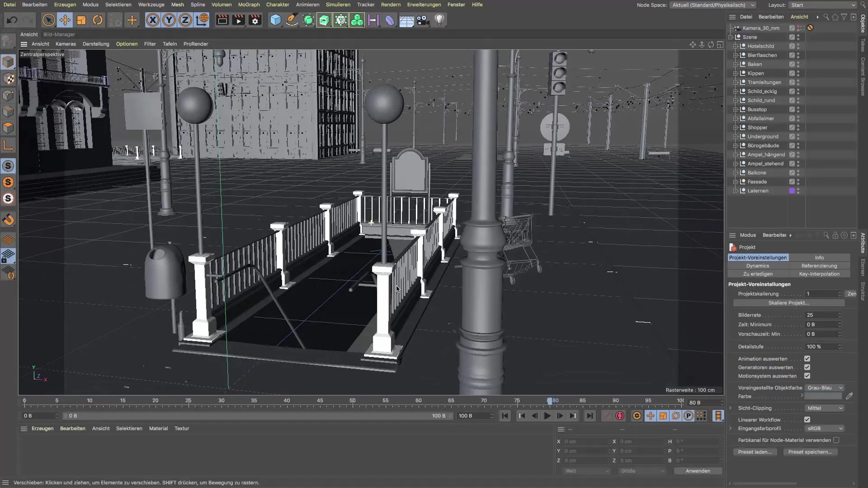Enable model mode in left palette
The image size is (868, 488).
coord(8,62)
